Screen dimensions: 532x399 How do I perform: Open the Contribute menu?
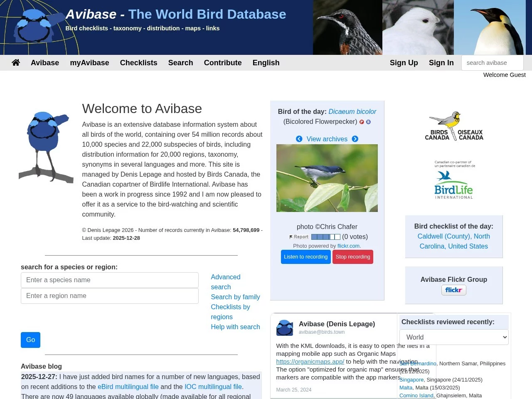point(222,63)
